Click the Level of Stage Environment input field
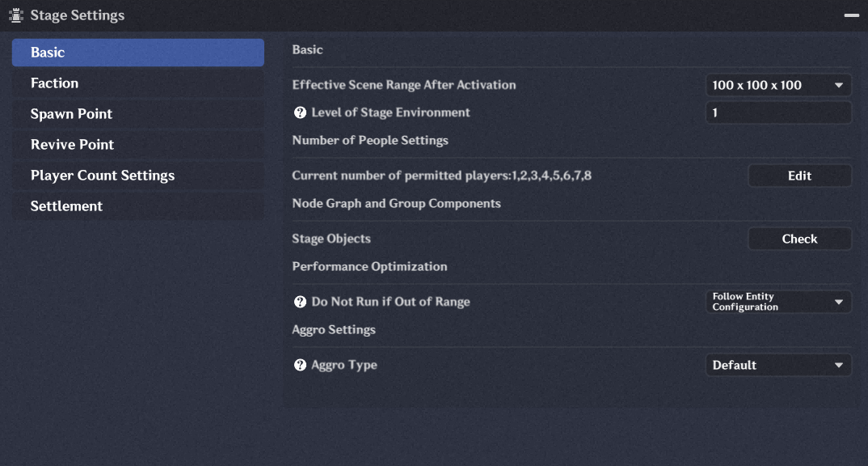This screenshot has width=868, height=466. (778, 112)
